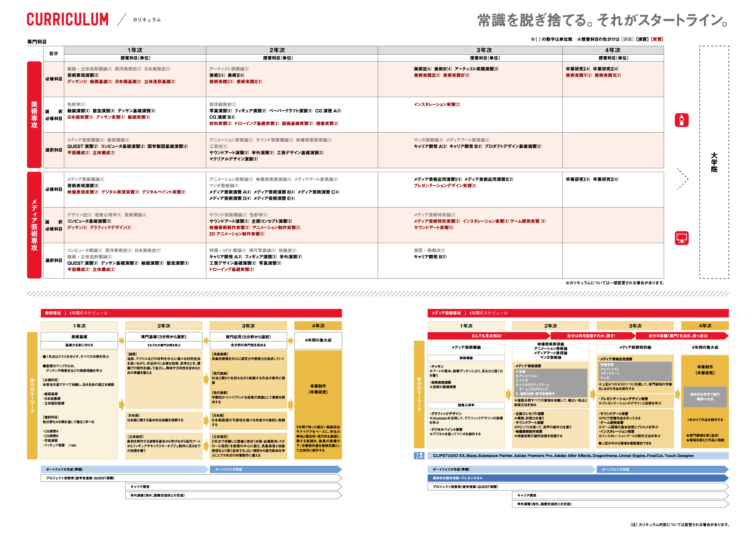Click メディア芸術応用演習Ⅰ(4) course entry
Screen dimensions: 756x534
(x=438, y=180)
